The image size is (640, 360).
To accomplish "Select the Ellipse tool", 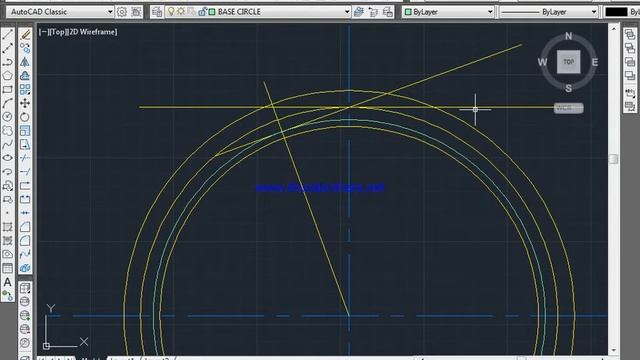I will point(7,158).
